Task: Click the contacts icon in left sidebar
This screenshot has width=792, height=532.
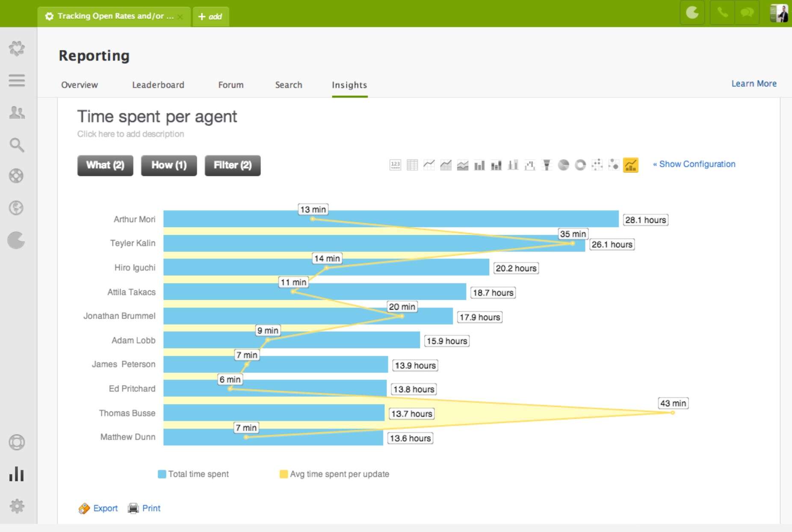Action: (17, 112)
